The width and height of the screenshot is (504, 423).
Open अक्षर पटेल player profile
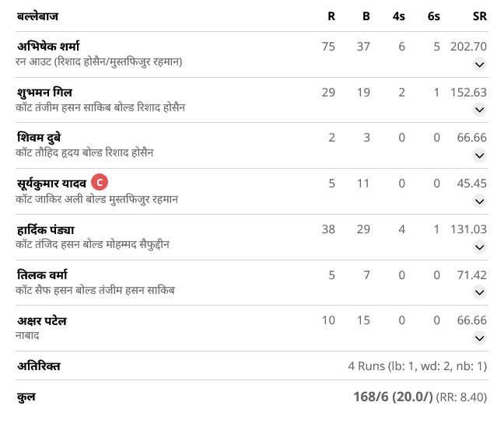point(42,321)
